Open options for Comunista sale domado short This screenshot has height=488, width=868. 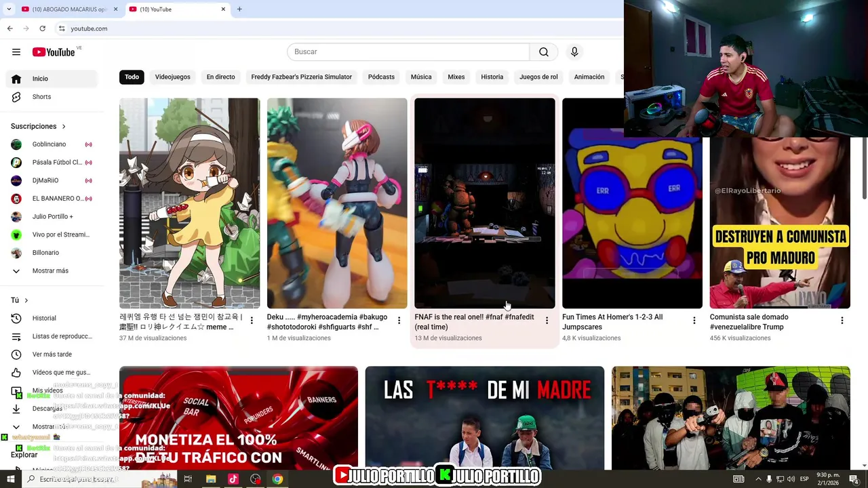click(842, 321)
